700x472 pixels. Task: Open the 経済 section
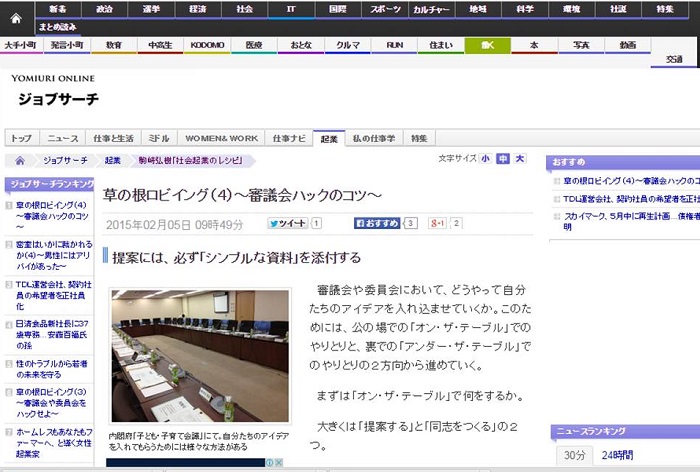click(x=198, y=9)
